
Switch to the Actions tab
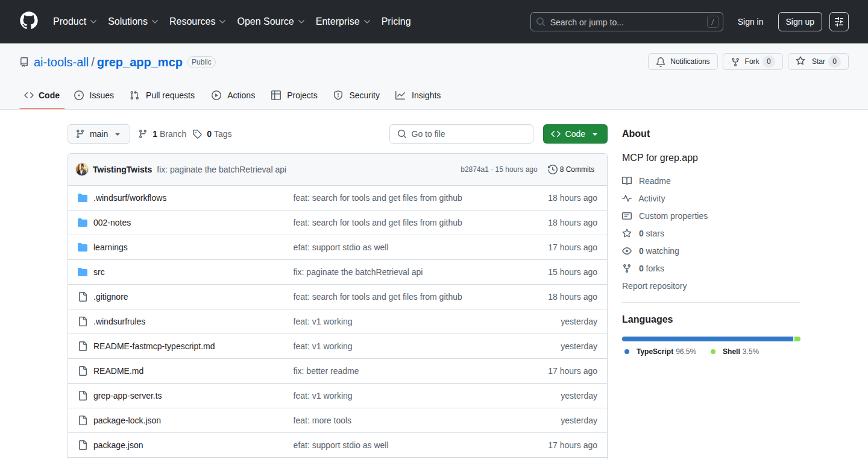233,95
